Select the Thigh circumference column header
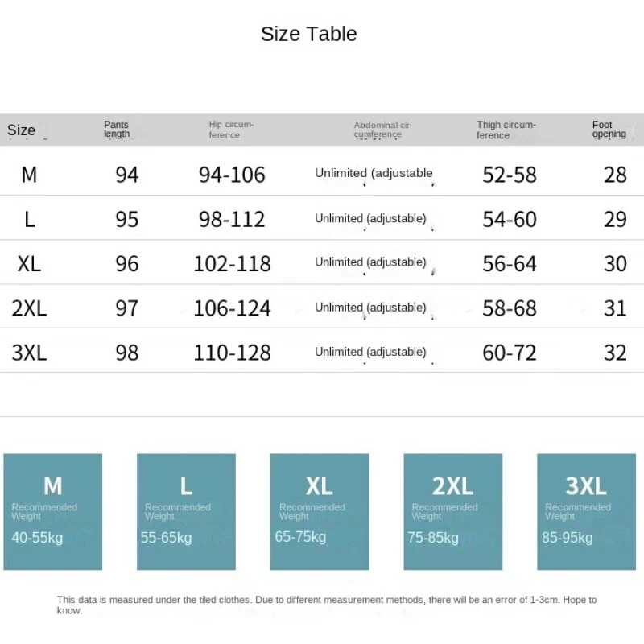The height and width of the screenshot is (644, 644). [x=506, y=130]
